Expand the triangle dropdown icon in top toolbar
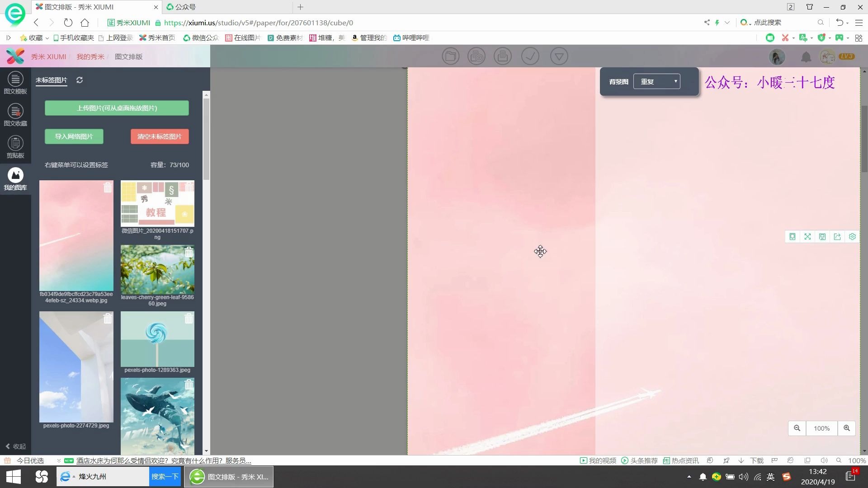This screenshot has height=488, width=868. click(x=559, y=56)
